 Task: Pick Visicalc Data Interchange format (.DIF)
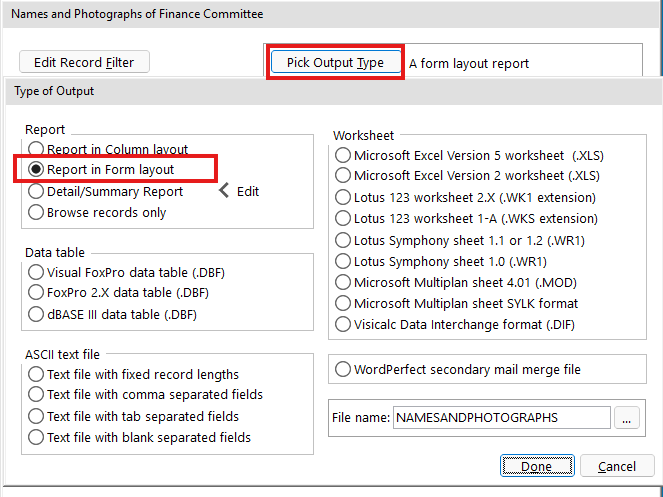[x=343, y=324]
